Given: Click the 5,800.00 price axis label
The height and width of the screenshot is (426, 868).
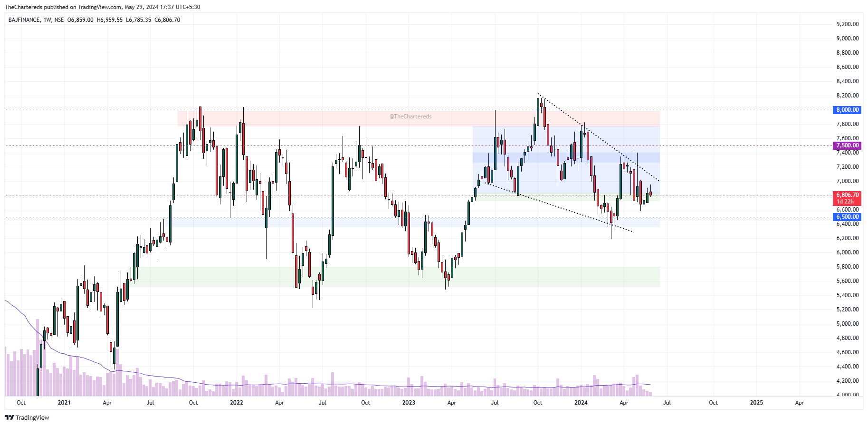Looking at the screenshot, I should tap(848, 267).
